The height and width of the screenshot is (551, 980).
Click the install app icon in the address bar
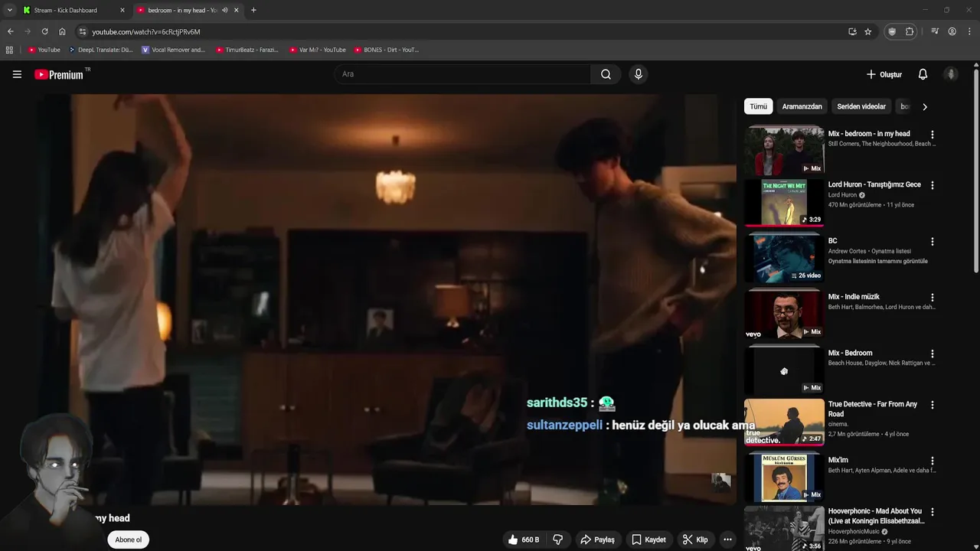click(x=852, y=31)
